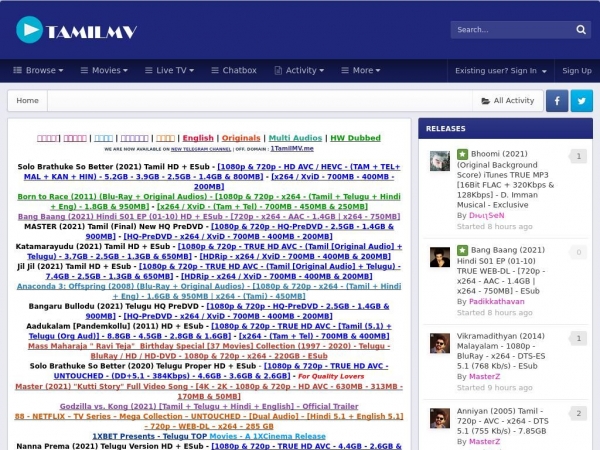This screenshot has width=600, height=450.
Task: Open Bhoomi (2021) release topic title
Action: click(x=506, y=179)
